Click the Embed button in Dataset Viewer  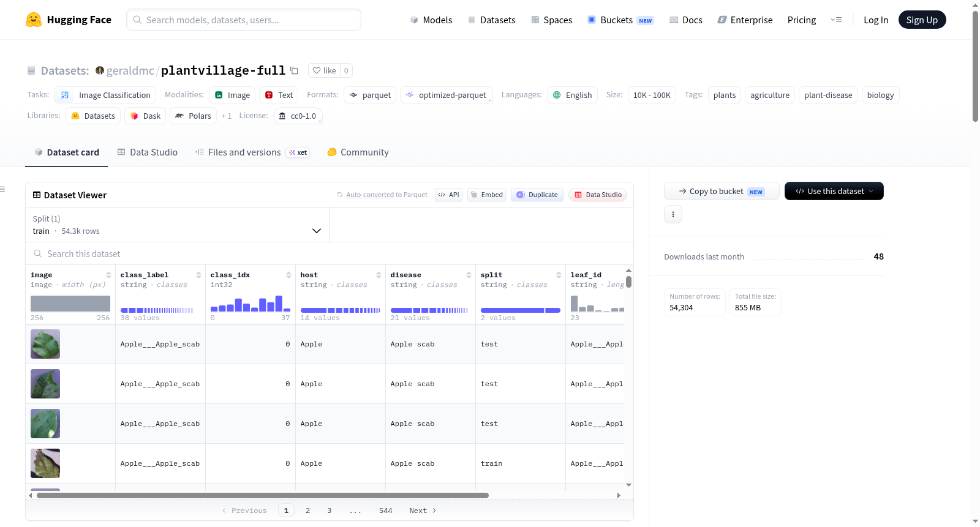486,195
